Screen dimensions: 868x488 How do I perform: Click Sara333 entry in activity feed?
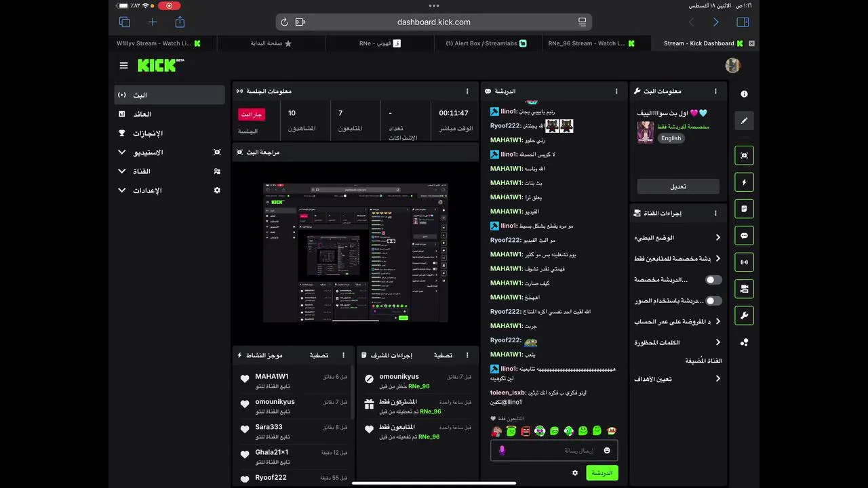(294, 431)
